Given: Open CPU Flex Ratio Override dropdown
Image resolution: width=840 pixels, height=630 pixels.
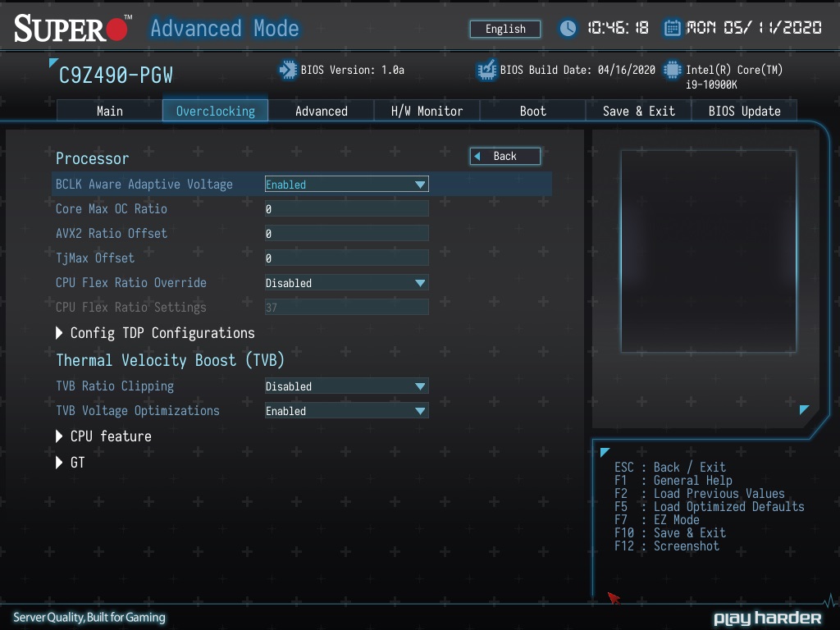Looking at the screenshot, I should point(346,283).
